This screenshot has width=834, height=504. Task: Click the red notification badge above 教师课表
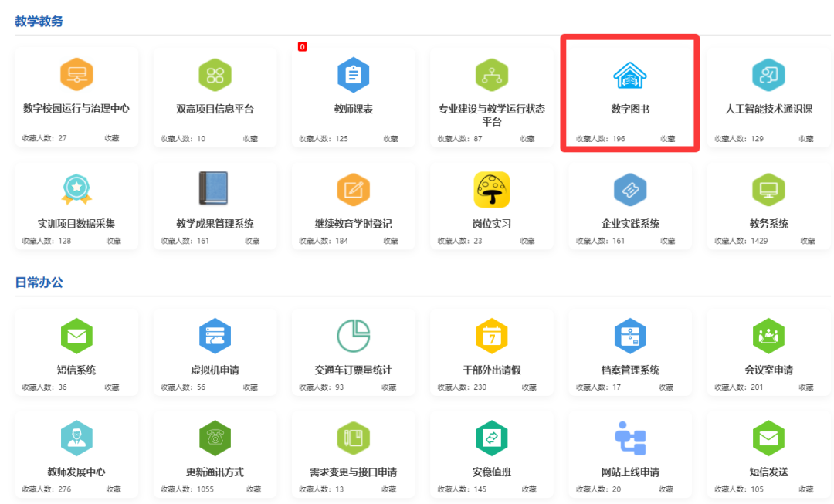coord(302,47)
